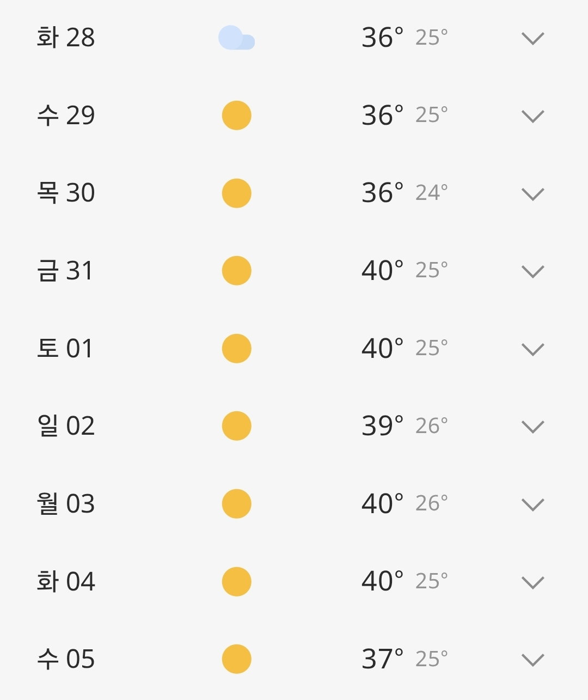Viewport: 588px width, 700px height.
Task: Click the sun icon for 수 05
Action: point(237,659)
